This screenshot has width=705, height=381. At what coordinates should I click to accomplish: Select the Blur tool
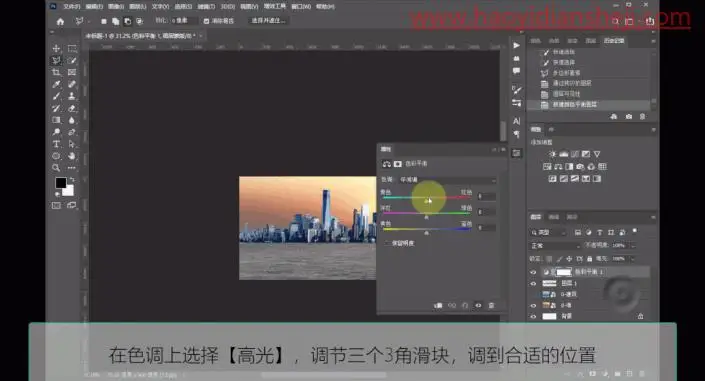[x=72, y=120]
